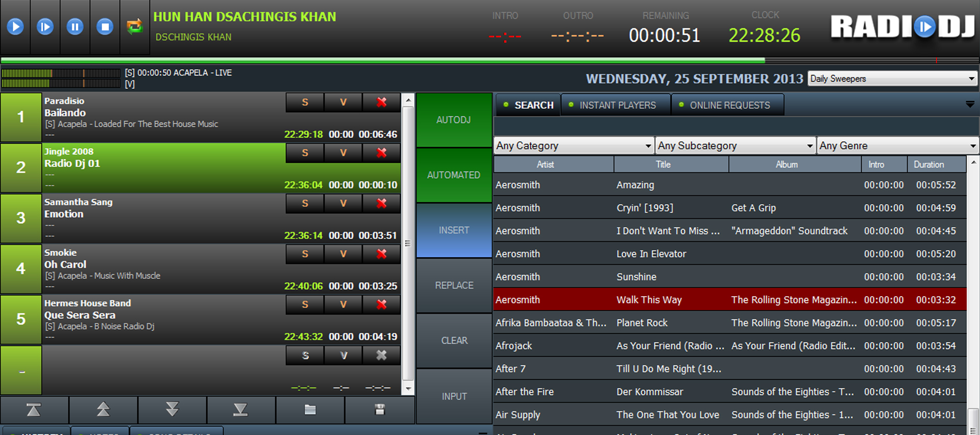Expand the Any Genre dropdown

pos(897,146)
